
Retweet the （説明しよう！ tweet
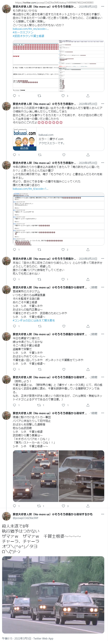(39, 405)
